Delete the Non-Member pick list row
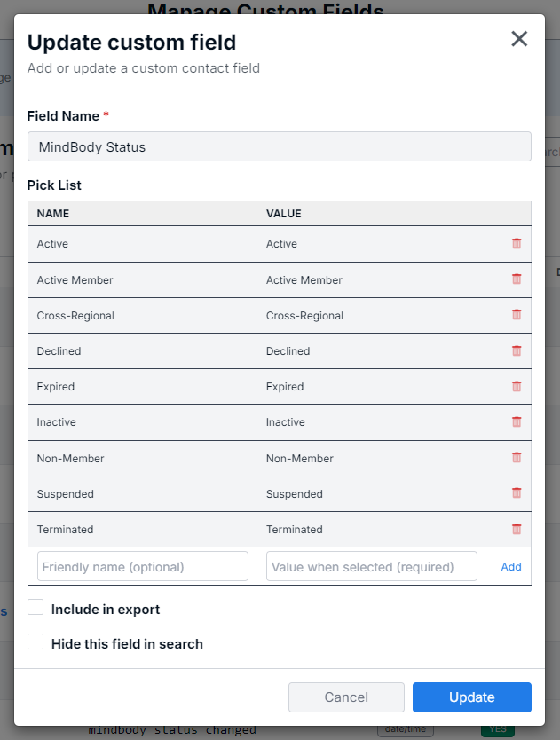 (517, 458)
